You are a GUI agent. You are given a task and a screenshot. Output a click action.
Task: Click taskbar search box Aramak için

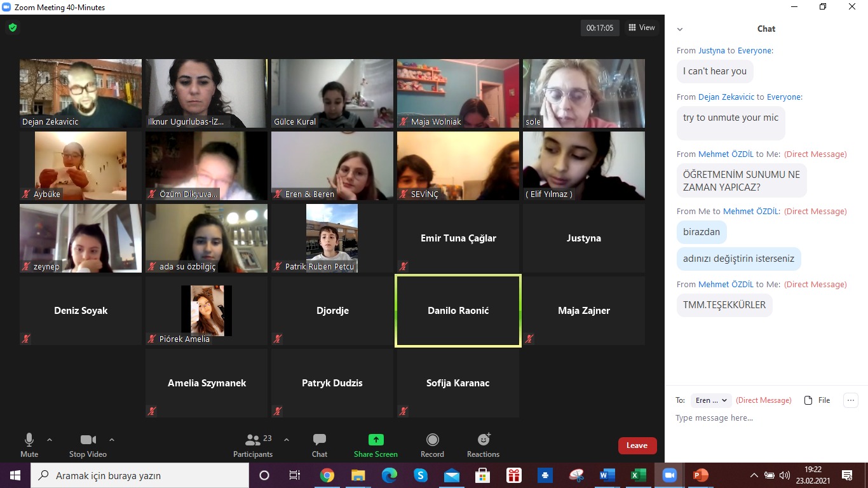140,475
